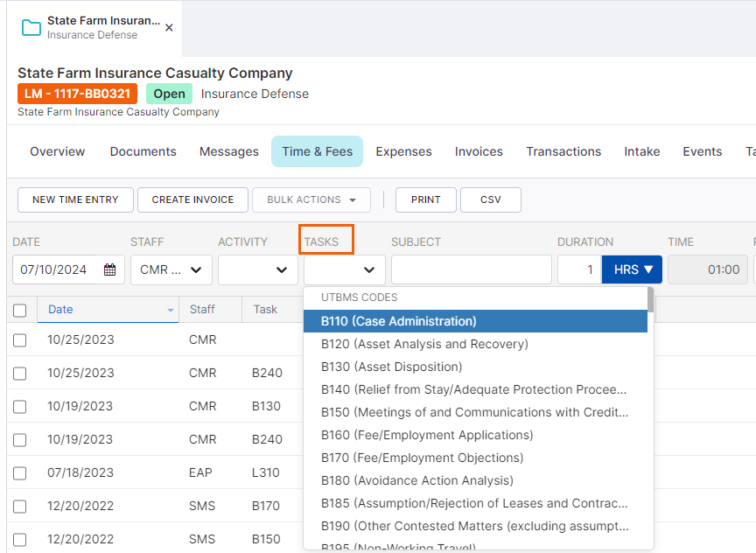Image resolution: width=756 pixels, height=553 pixels.
Task: Select B150 Meetings of and Communications option
Action: [x=475, y=412]
